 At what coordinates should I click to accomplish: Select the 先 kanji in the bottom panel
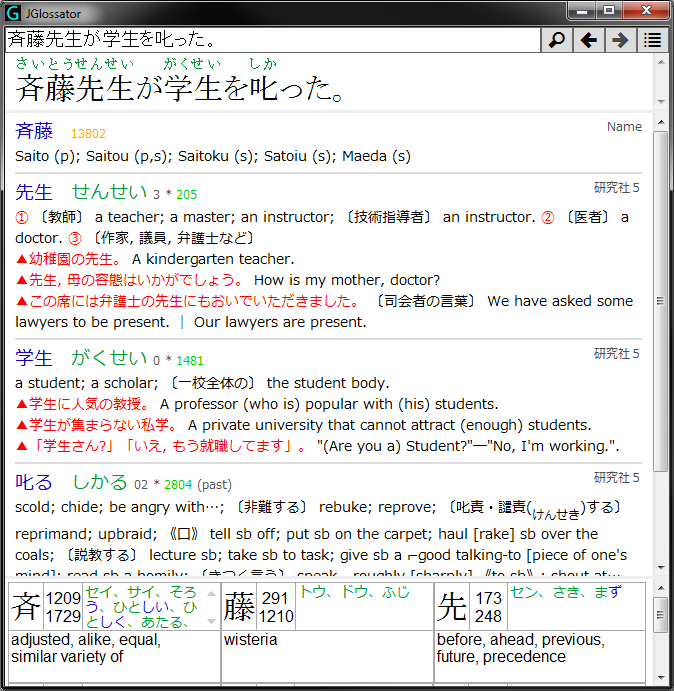click(453, 607)
